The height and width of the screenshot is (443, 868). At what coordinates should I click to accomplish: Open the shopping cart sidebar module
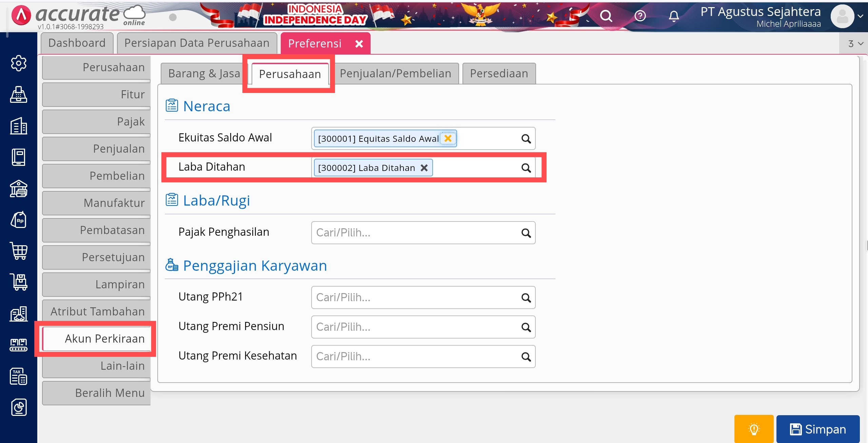click(x=19, y=251)
